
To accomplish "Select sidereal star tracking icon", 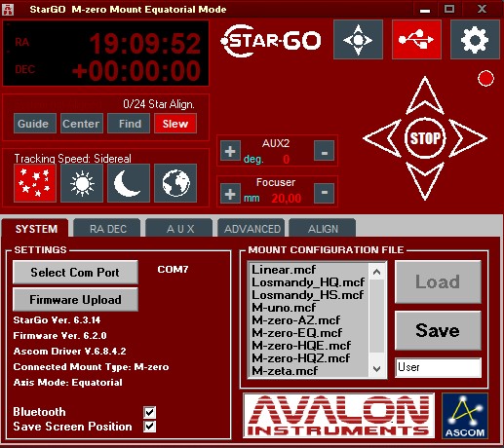I will [x=35, y=183].
